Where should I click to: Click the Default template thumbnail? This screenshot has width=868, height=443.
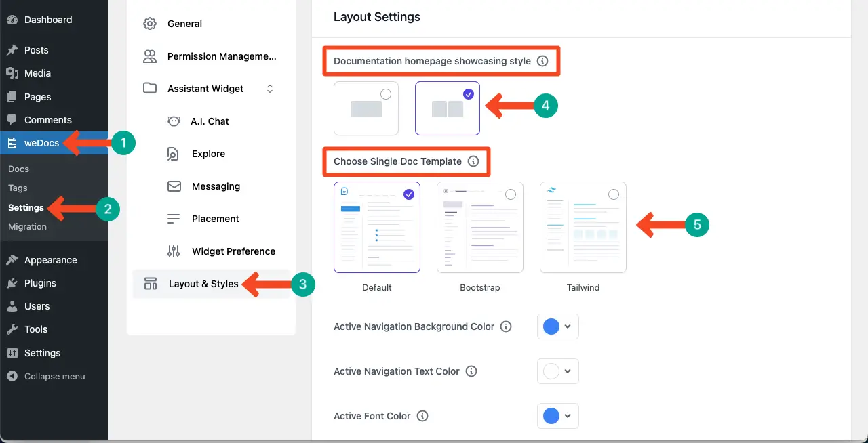coord(377,227)
